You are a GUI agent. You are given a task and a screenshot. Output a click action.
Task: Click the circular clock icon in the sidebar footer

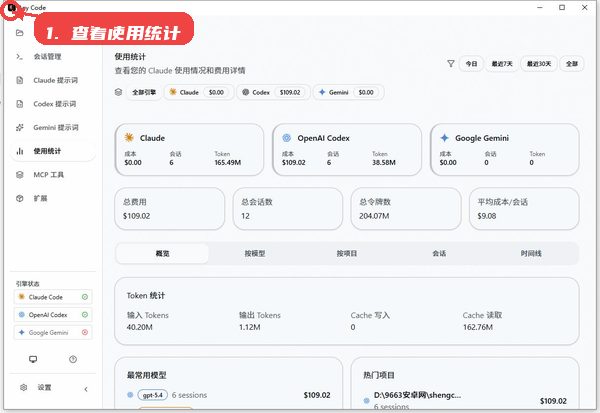pyautogui.click(x=73, y=359)
